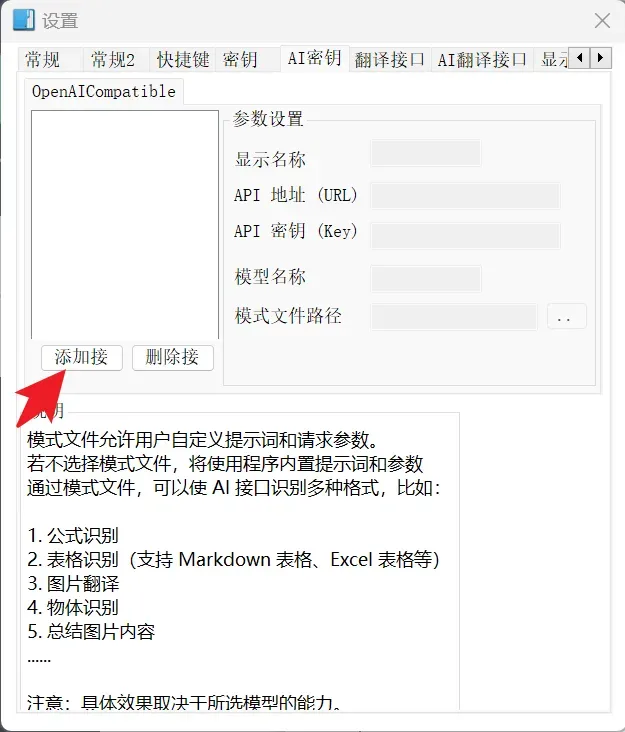This screenshot has height=732, width=625.
Task: Switch to the AI翻译接口 tab
Action: [x=482, y=60]
